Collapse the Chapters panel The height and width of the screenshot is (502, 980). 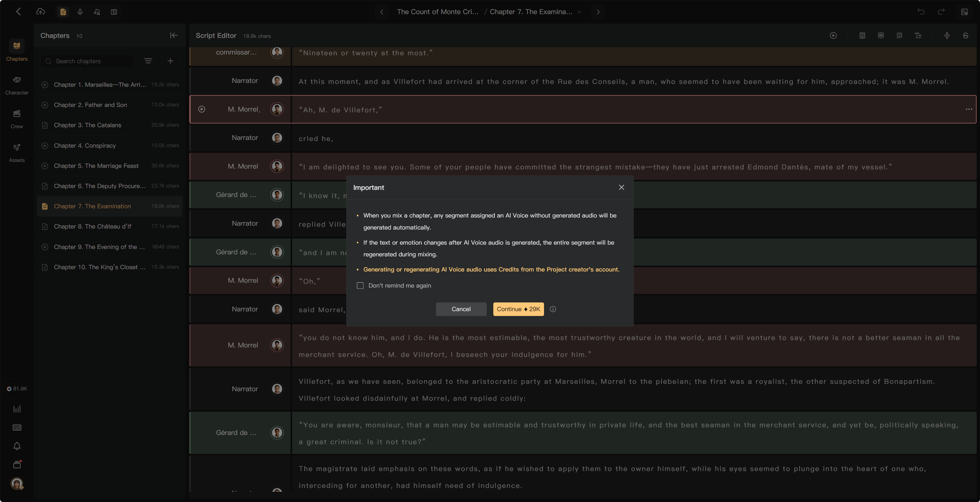tap(174, 35)
